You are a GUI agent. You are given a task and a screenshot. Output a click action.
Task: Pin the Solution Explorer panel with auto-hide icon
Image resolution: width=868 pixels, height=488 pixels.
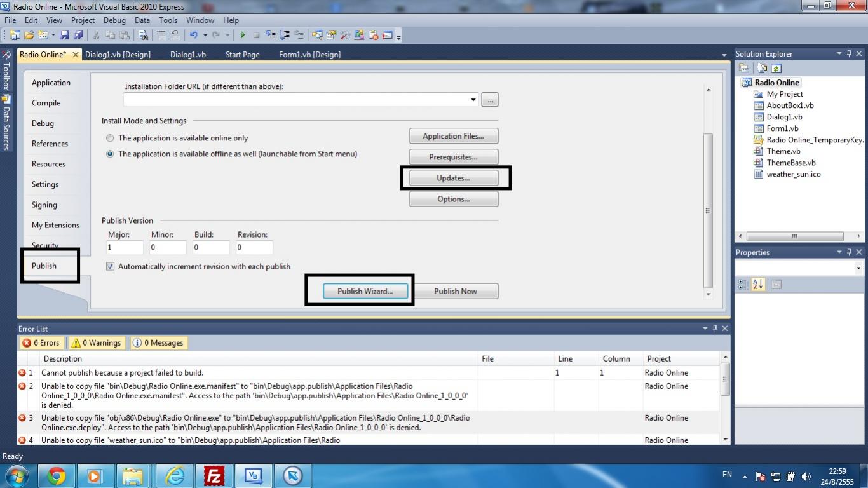[849, 54]
